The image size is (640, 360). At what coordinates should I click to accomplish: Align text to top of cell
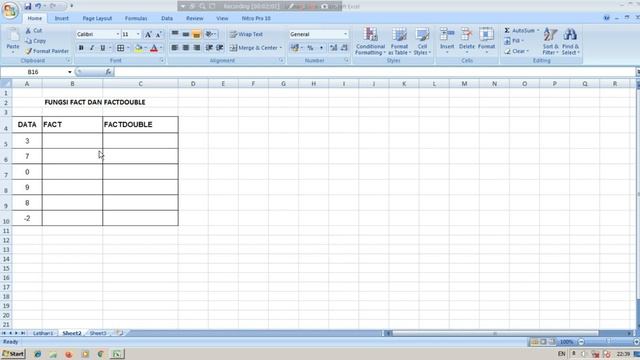pos(175,34)
